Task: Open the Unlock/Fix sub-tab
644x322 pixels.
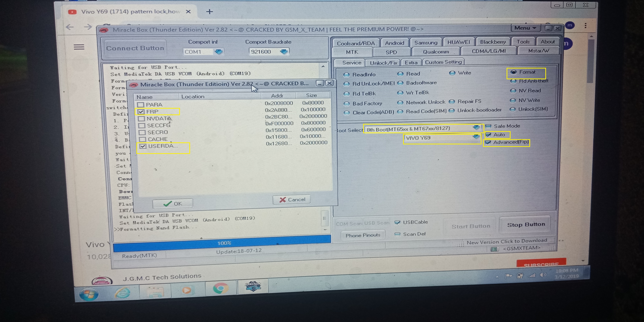Action: click(383, 63)
